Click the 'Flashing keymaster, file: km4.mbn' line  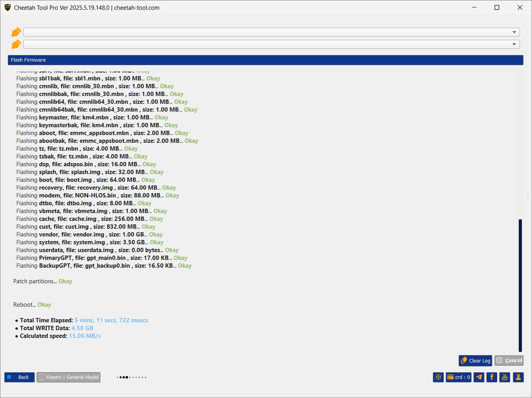(92, 117)
